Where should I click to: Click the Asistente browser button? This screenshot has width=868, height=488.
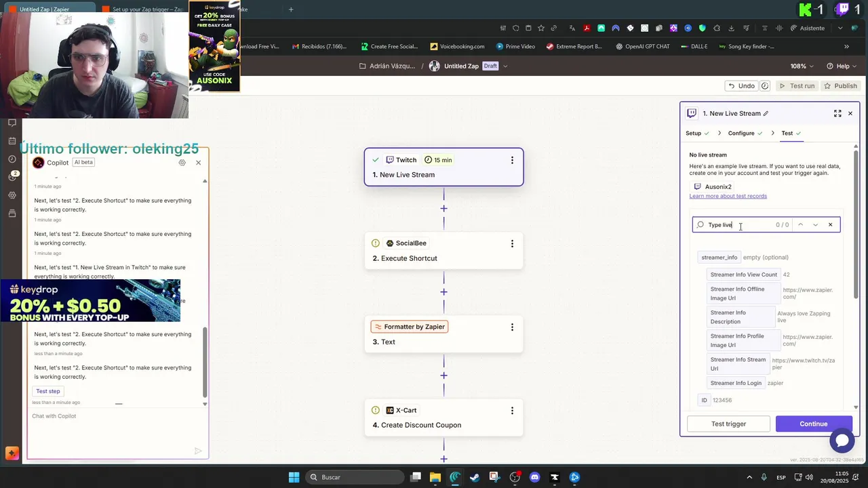[807, 28]
